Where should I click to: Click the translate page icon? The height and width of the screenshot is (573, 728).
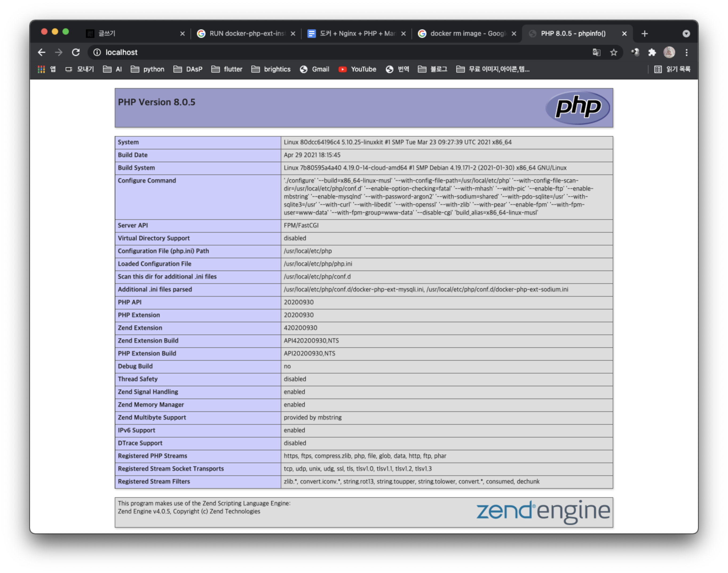(x=596, y=52)
